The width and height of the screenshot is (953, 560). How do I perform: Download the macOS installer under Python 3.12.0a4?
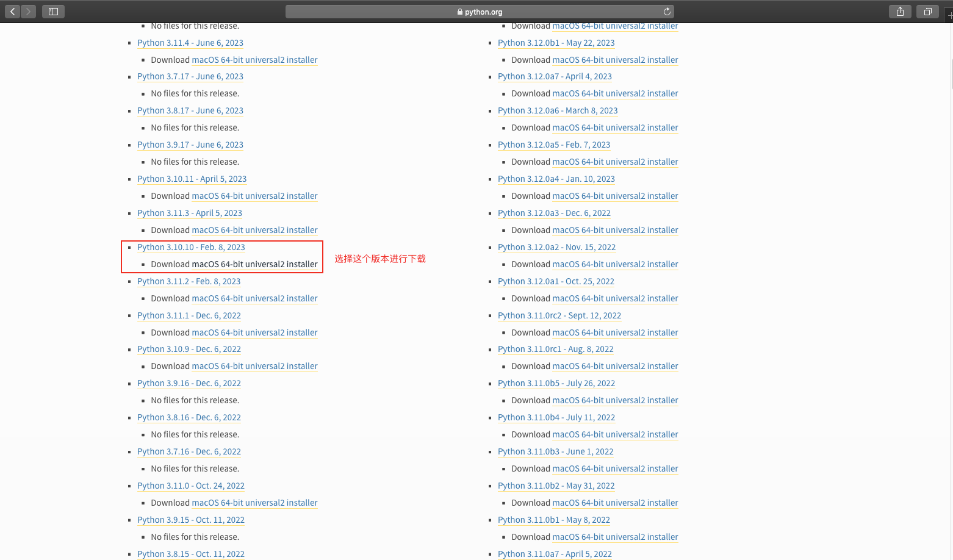pyautogui.click(x=615, y=196)
